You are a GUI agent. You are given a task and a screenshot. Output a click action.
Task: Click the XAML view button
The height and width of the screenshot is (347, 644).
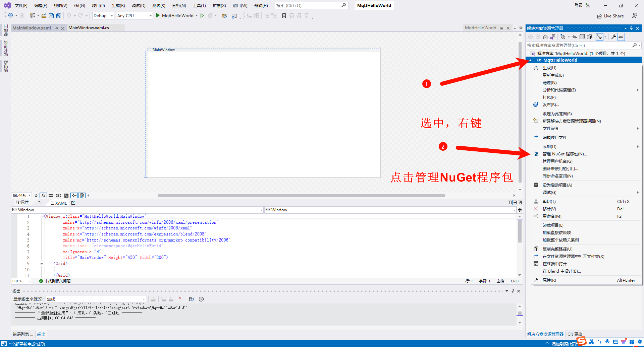59,203
